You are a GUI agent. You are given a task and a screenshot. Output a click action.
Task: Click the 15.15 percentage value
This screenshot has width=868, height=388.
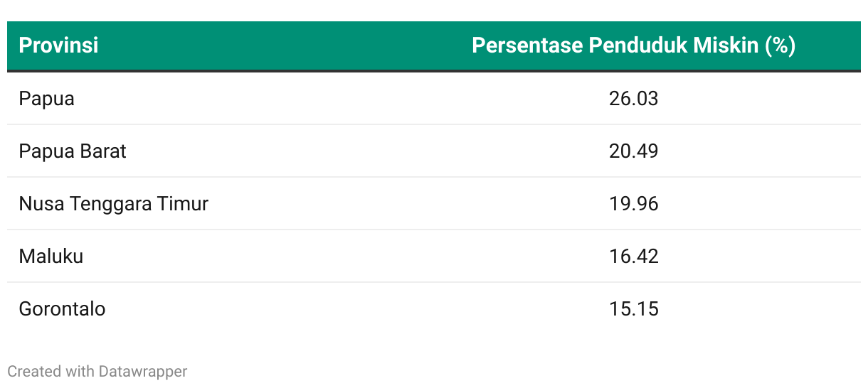tap(633, 309)
